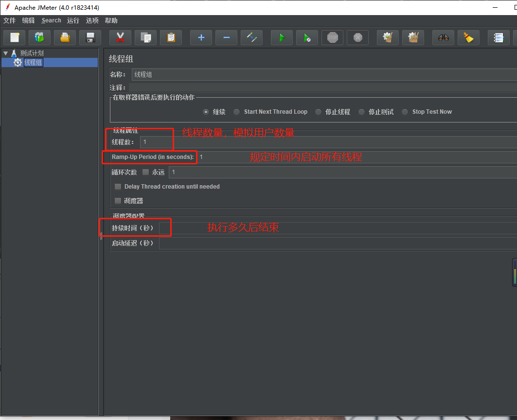Select the 继续 radio button
The image size is (517, 420).
click(206, 112)
